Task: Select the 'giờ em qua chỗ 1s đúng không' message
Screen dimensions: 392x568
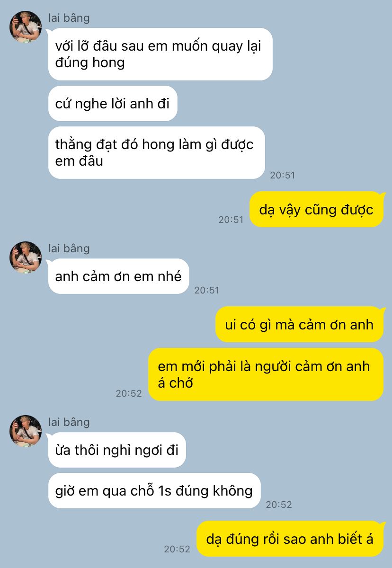Action: tap(154, 491)
